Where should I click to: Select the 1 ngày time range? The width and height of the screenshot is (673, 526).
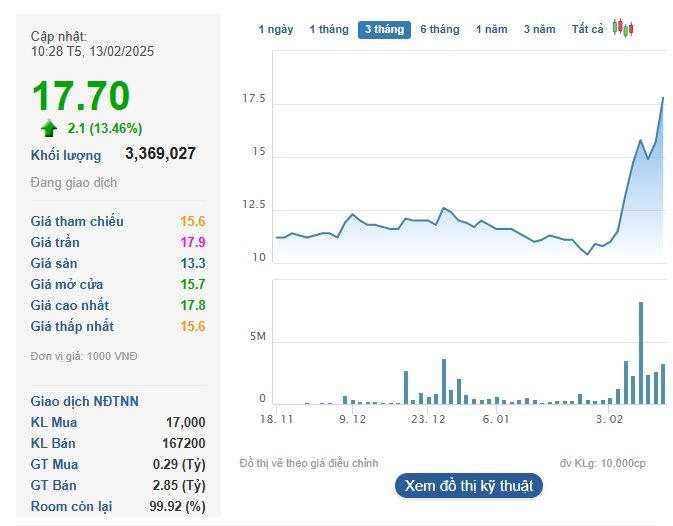(x=276, y=30)
